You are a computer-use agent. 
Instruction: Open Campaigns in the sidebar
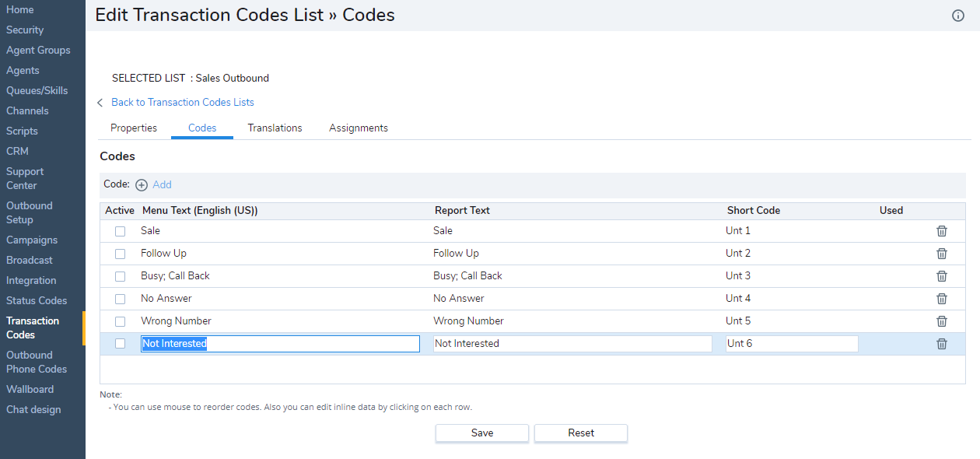coord(32,240)
